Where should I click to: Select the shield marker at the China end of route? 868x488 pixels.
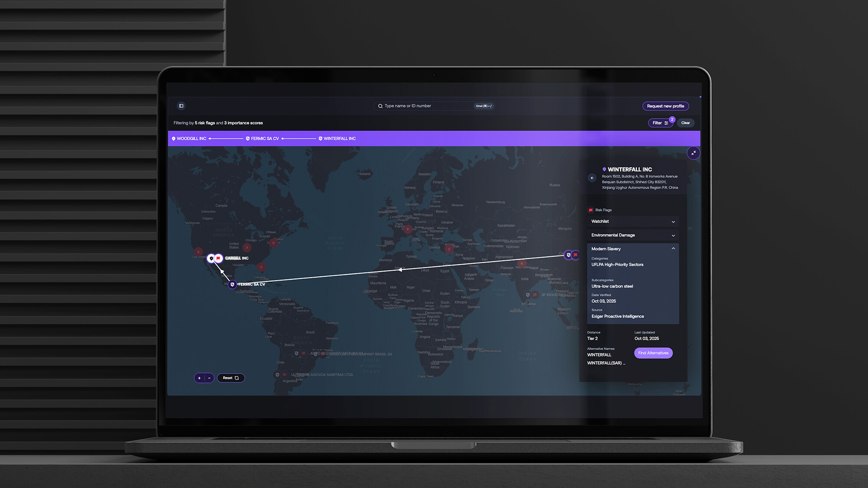coord(569,255)
